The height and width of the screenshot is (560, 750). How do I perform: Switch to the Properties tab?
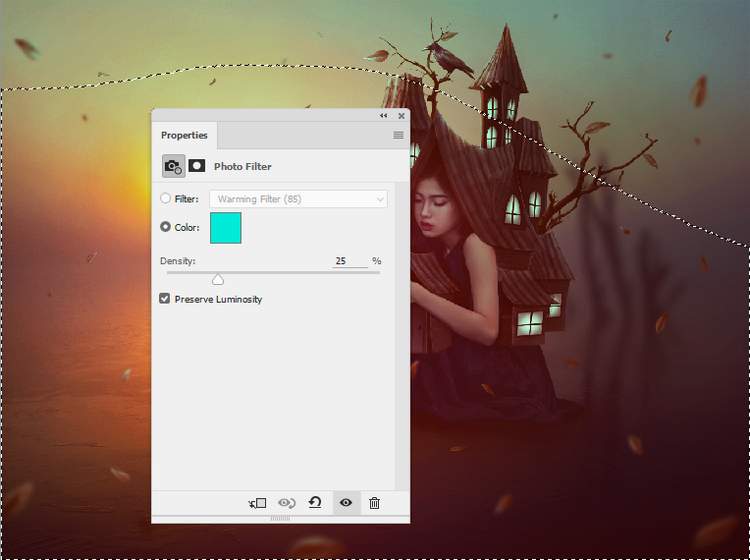[184, 135]
